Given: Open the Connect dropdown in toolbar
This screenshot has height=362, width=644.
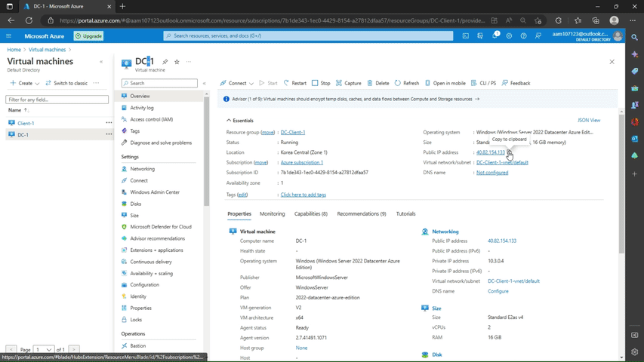Looking at the screenshot, I should (237, 83).
